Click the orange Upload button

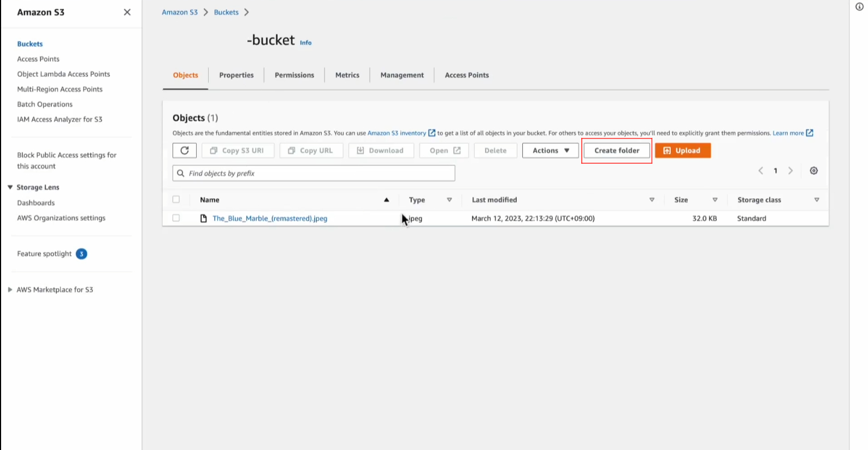coord(683,150)
